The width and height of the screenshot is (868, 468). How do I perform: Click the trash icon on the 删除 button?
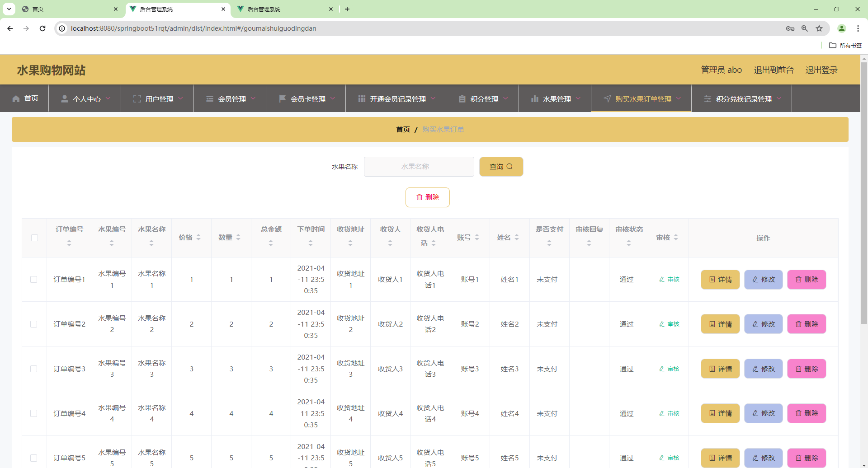tap(419, 197)
